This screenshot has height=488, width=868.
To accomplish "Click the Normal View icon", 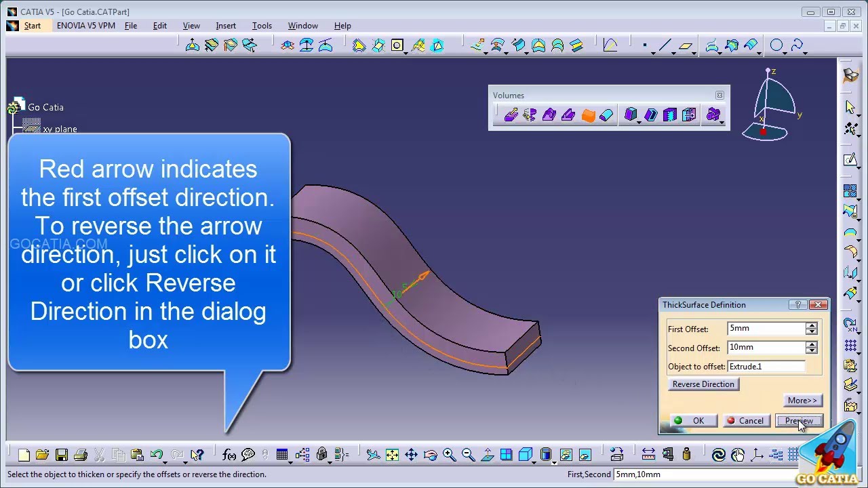I will 487,455.
